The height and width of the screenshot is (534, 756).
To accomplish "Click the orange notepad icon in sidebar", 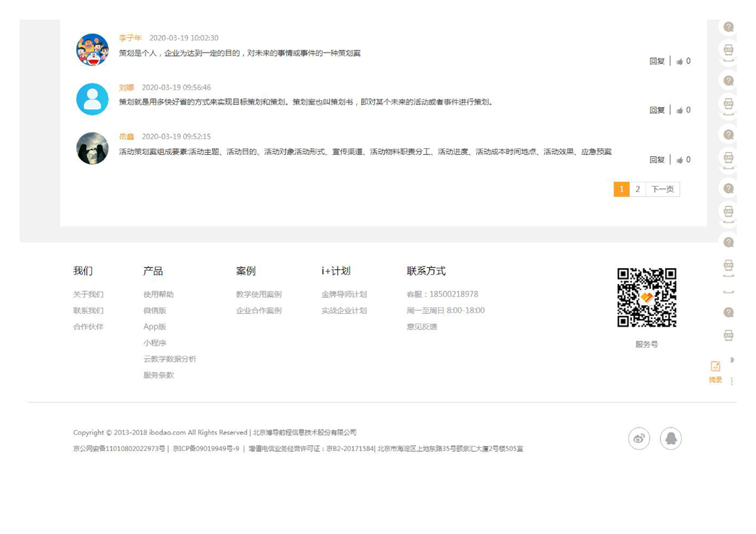I will tap(716, 366).
